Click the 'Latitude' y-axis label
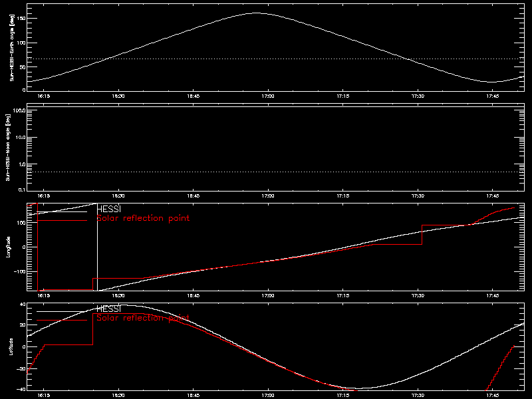The width and height of the screenshot is (532, 399). coord(11,346)
